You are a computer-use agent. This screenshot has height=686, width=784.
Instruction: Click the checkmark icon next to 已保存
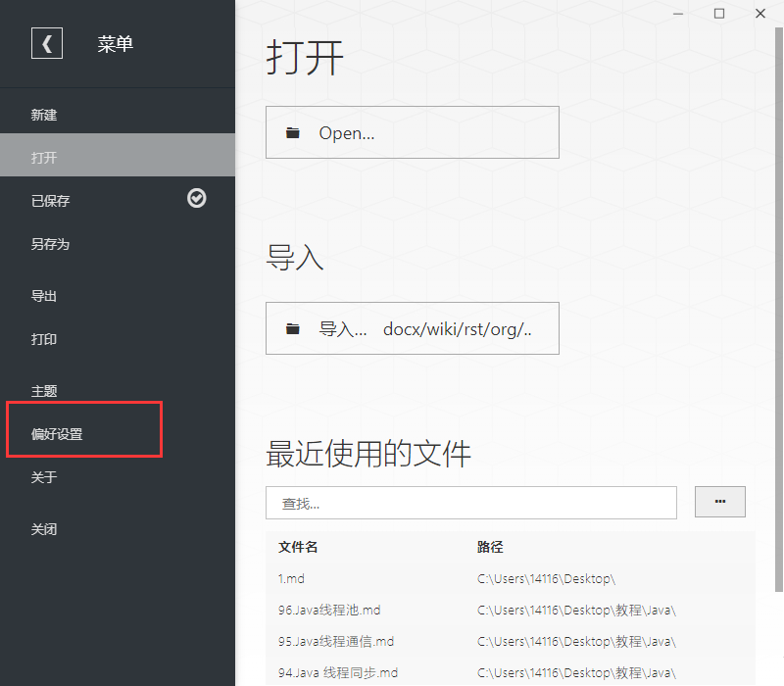point(196,198)
